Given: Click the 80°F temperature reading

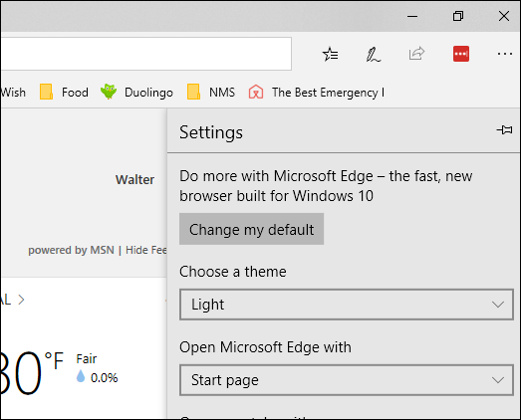Looking at the screenshot, I should (32, 373).
